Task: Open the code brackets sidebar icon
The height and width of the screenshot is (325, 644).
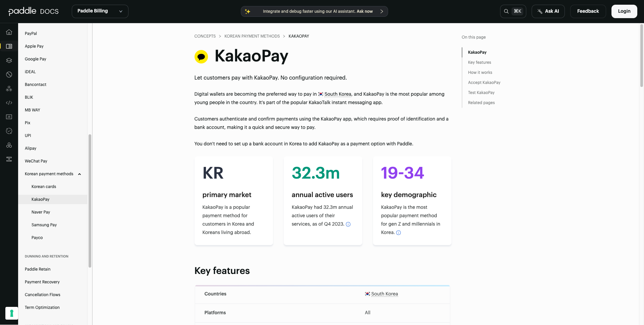Action: (x=9, y=103)
